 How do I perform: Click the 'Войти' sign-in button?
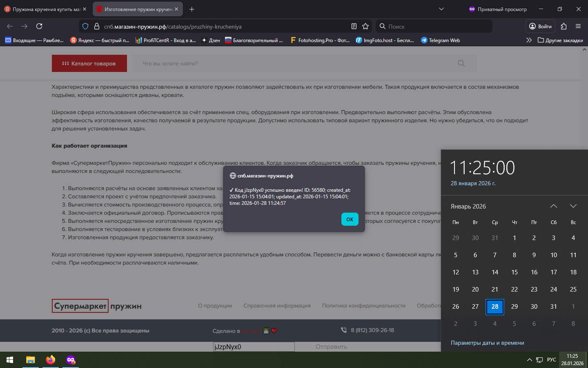point(540,26)
